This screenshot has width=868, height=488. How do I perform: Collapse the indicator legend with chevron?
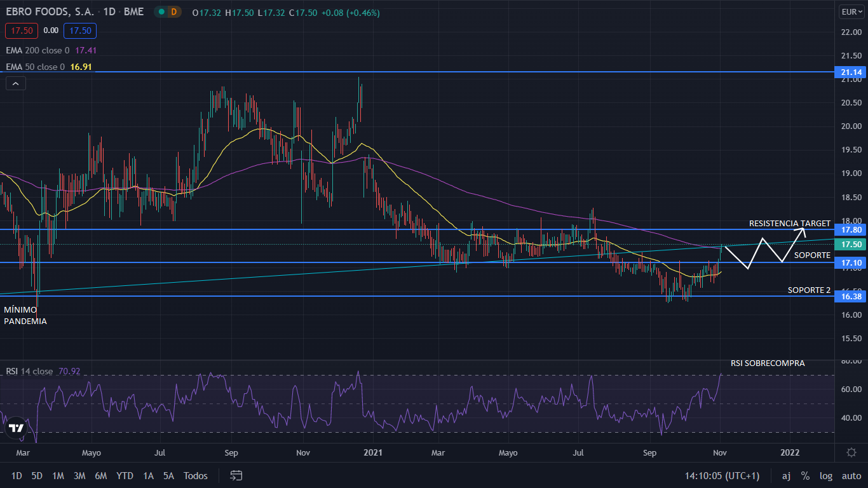16,83
